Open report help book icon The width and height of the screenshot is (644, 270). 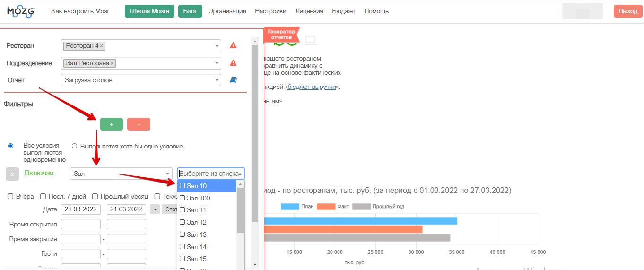pos(233,80)
